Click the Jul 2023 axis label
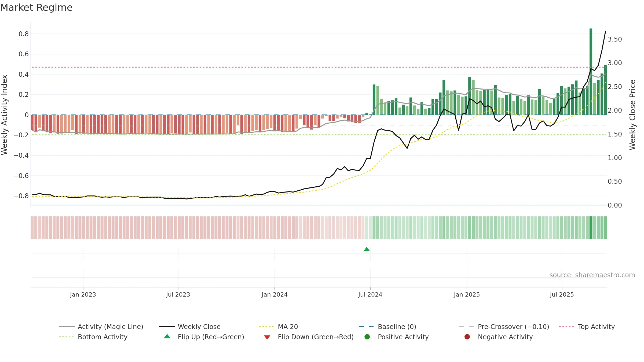 [x=178, y=295]
